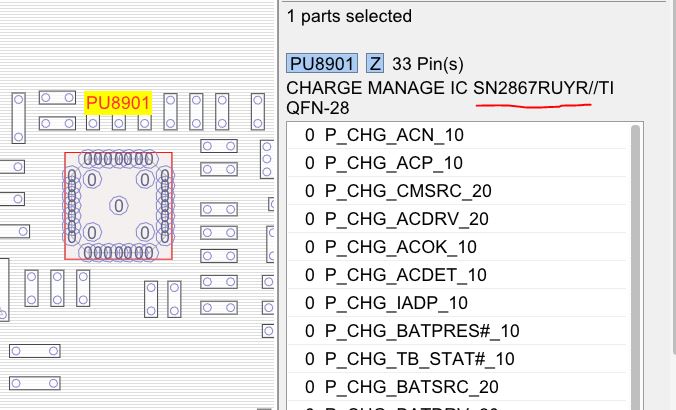Viewport: 676px width, 410px height.
Task: Select the P_CHG_CMSRC_20 pin row
Action: click(457, 191)
